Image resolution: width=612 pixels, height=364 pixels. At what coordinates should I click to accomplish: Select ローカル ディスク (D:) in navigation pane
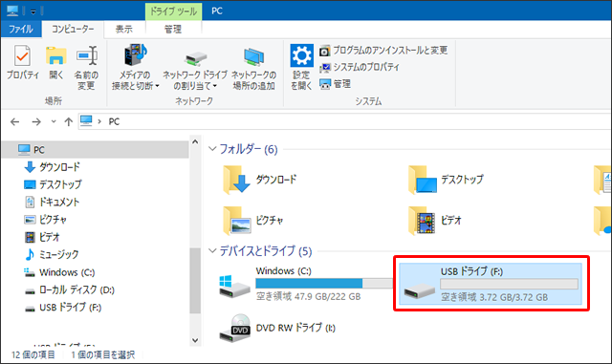click(70, 289)
